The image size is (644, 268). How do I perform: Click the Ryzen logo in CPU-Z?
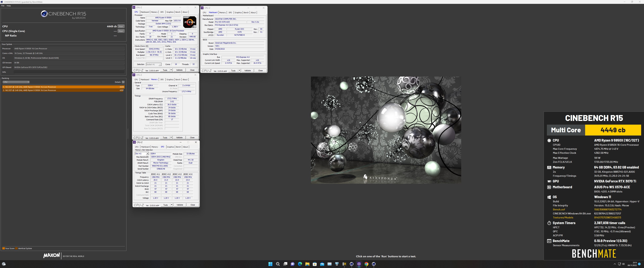[190, 22]
